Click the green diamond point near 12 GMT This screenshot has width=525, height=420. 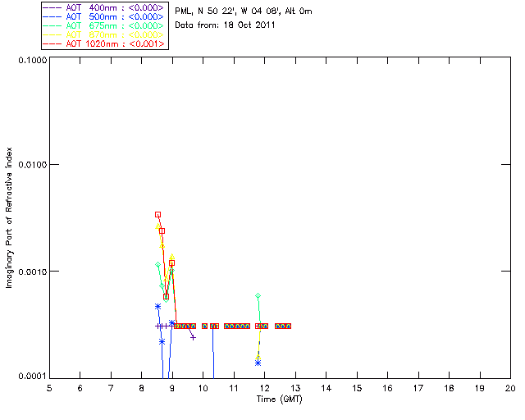[258, 296]
